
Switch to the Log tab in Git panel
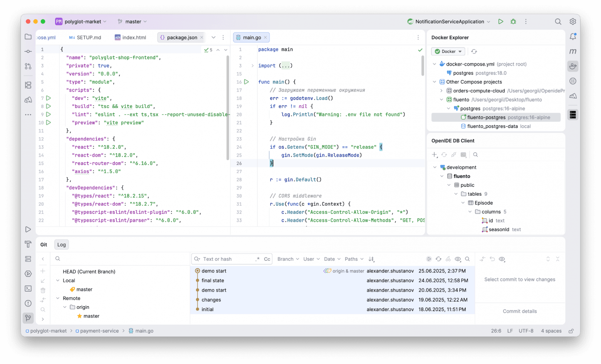[62, 245]
